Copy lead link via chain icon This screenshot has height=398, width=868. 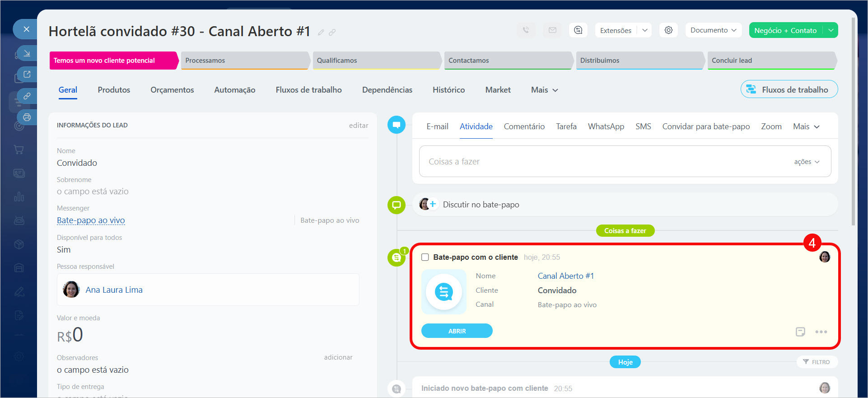coord(332,32)
